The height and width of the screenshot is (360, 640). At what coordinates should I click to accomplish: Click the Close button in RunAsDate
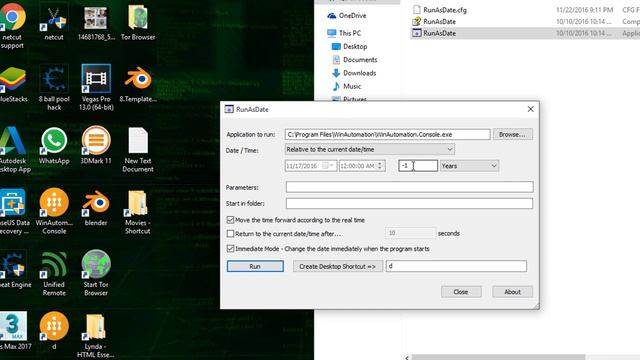[461, 292]
